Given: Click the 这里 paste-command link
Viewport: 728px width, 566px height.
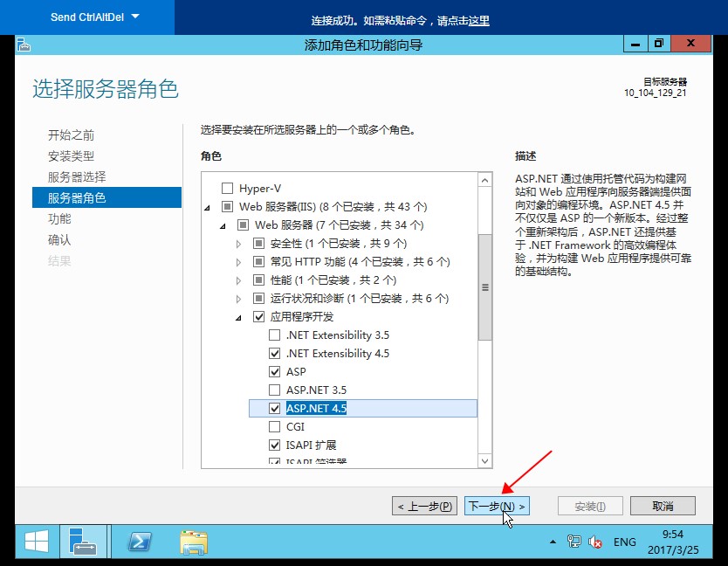Looking at the screenshot, I should tap(479, 21).
